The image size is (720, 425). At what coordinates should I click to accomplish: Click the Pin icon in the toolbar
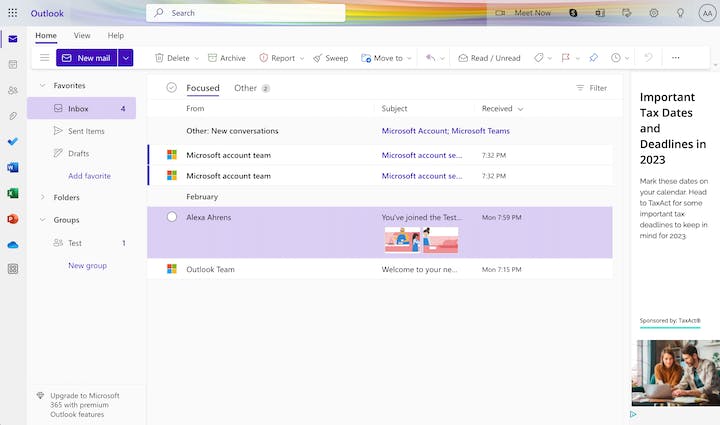tap(593, 58)
